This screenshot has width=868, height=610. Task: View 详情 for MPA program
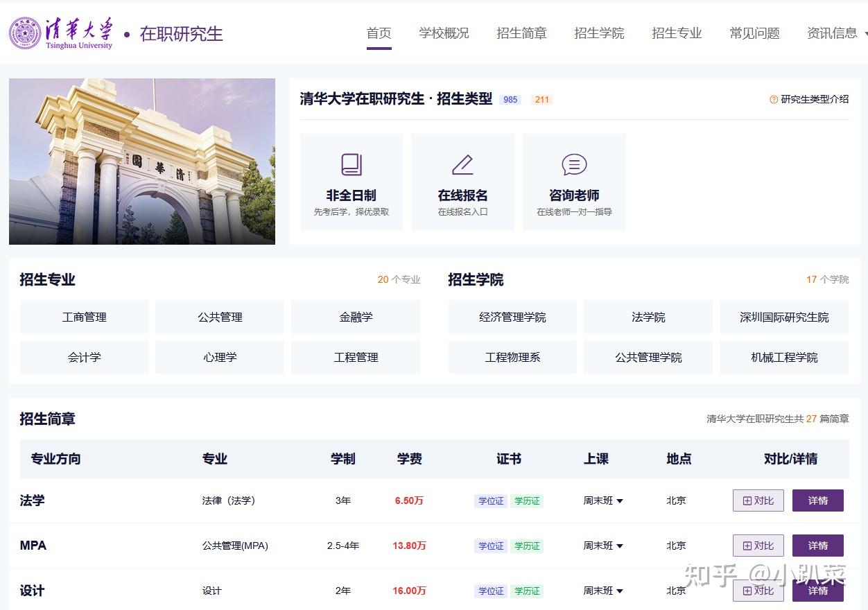(x=818, y=546)
